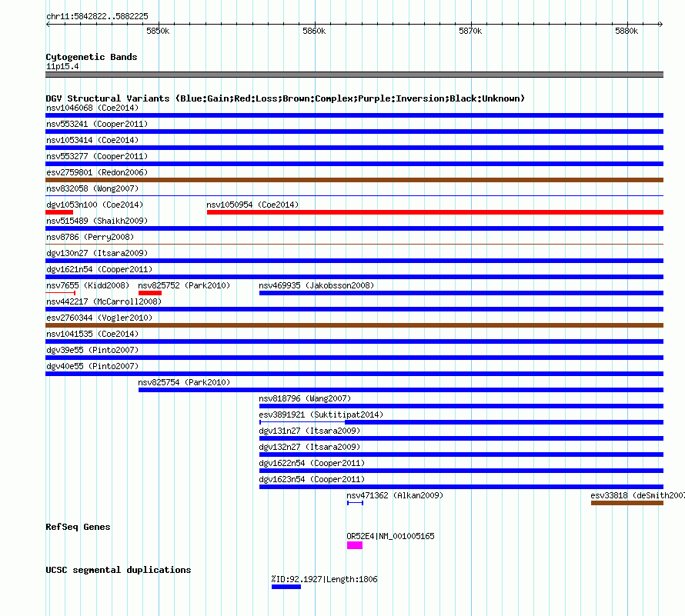Screen dimensions: 685x616
Task: Open the esv2760344 (Vogler2010) label
Action: [x=99, y=318]
